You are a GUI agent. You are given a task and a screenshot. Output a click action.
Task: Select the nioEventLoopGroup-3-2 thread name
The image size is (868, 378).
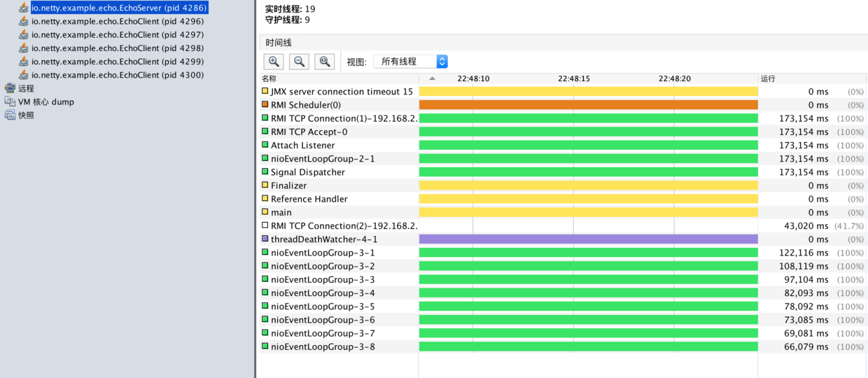coord(323,266)
